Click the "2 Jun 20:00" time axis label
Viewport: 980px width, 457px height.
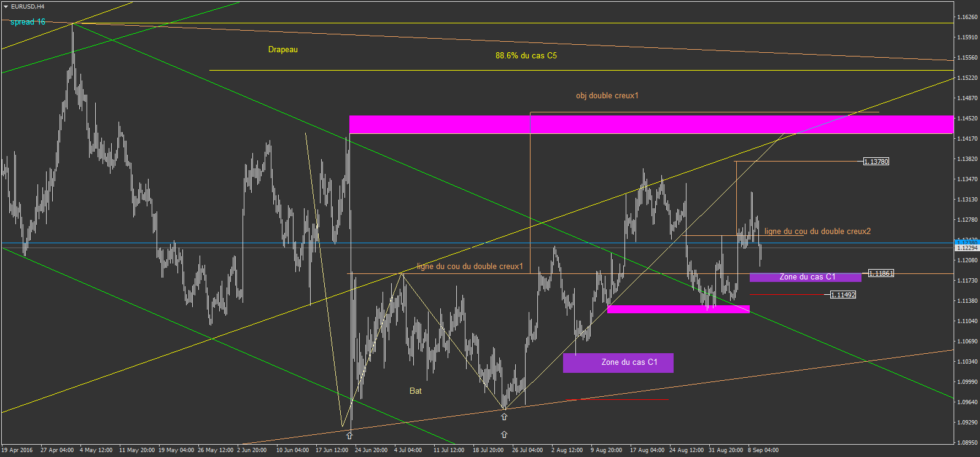click(252, 450)
